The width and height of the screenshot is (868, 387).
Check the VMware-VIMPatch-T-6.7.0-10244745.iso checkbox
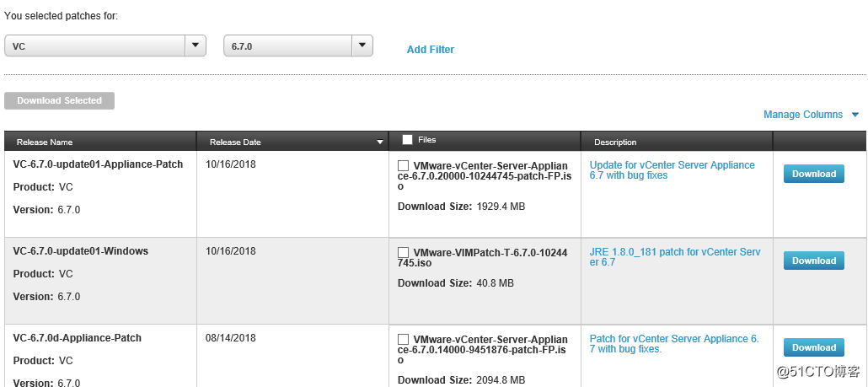coord(404,252)
